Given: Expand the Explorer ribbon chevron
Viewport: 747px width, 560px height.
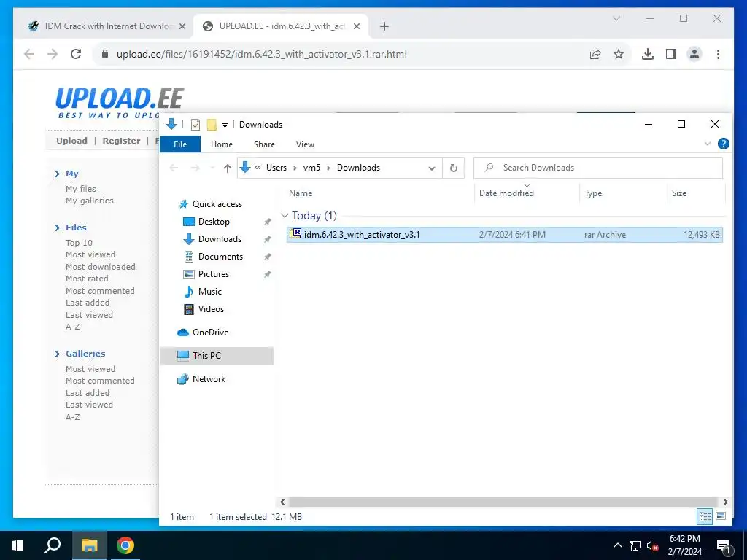Looking at the screenshot, I should coord(708,144).
